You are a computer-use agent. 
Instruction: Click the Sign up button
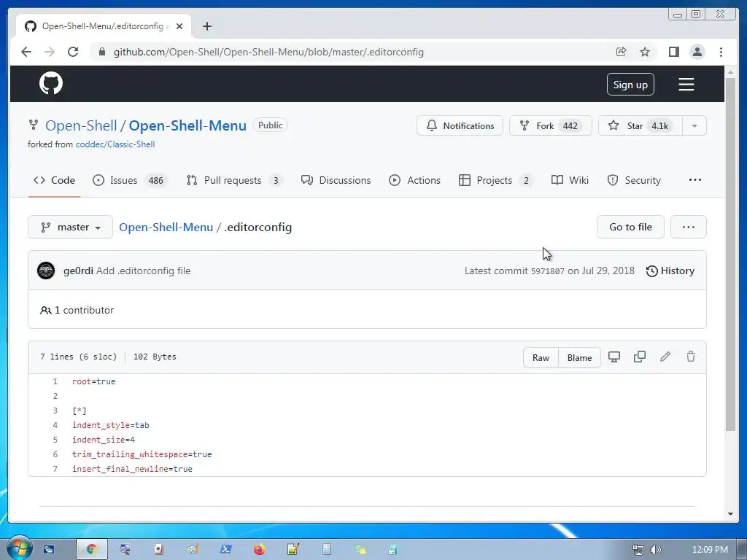[630, 85]
